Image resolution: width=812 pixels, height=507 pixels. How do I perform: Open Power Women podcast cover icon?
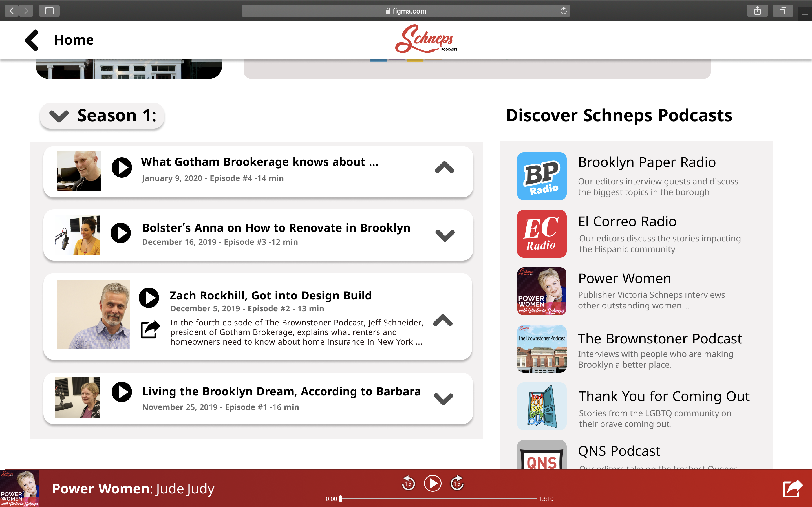pyautogui.click(x=542, y=291)
